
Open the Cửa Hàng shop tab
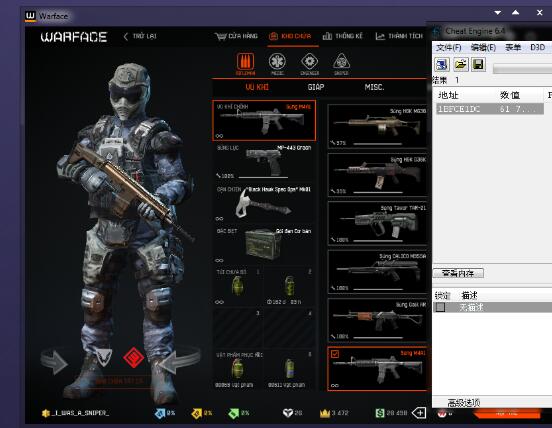tap(236, 36)
